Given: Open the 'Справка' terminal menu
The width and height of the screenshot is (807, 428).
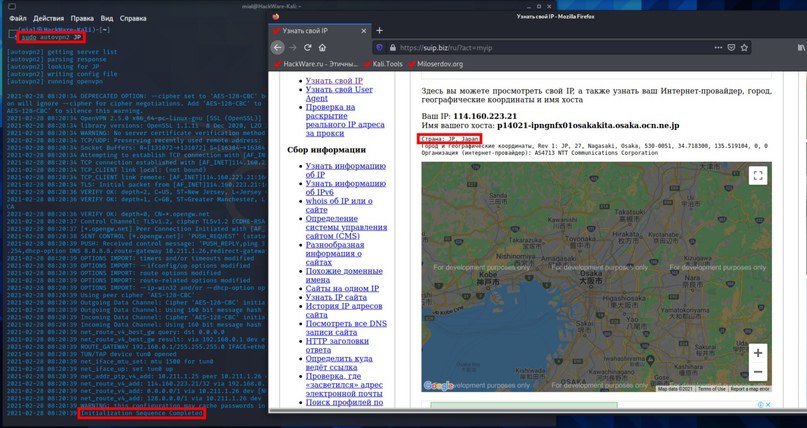Looking at the screenshot, I should [133, 18].
